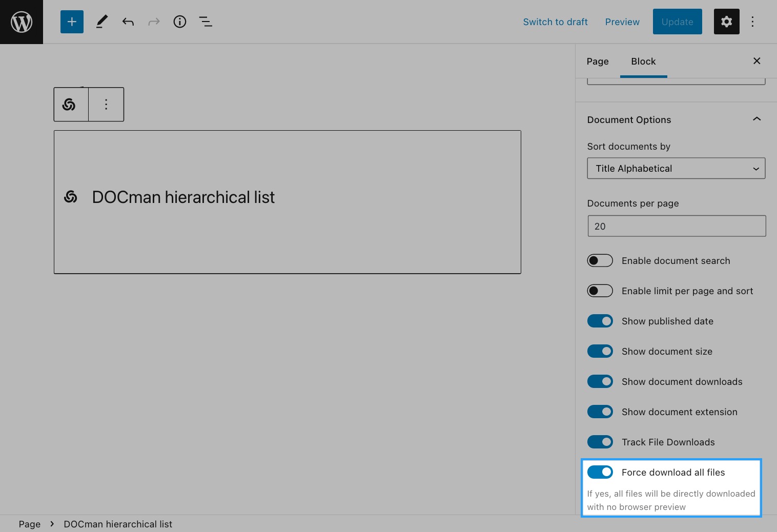
Task: Open the document details info icon
Action: (x=180, y=22)
